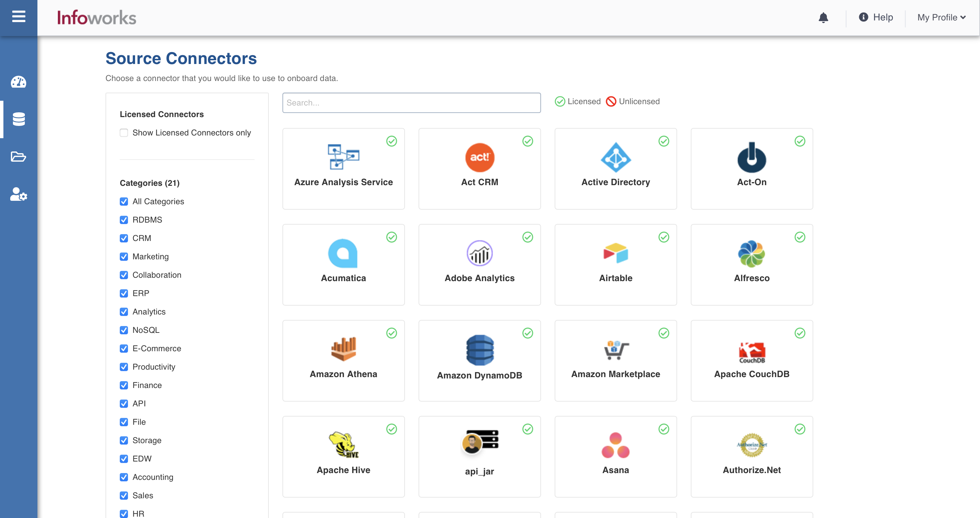Uncheck the ERP category
The height and width of the screenshot is (518, 980).
pos(124,293)
